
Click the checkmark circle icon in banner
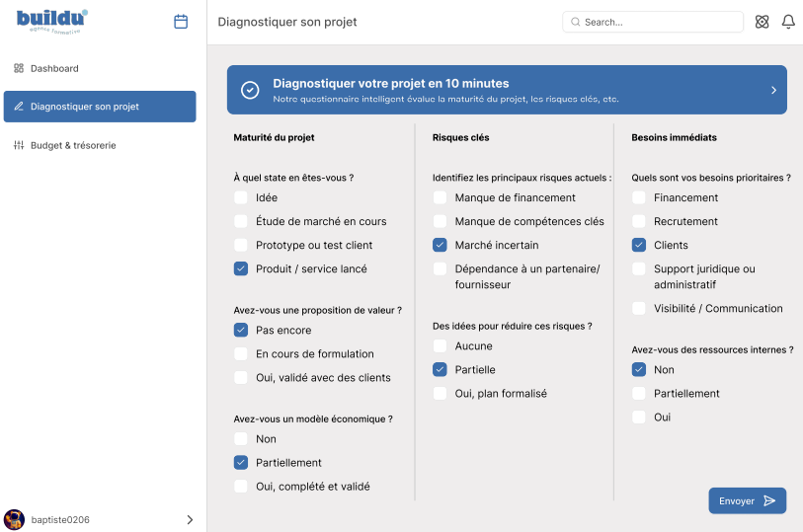pyautogui.click(x=251, y=90)
